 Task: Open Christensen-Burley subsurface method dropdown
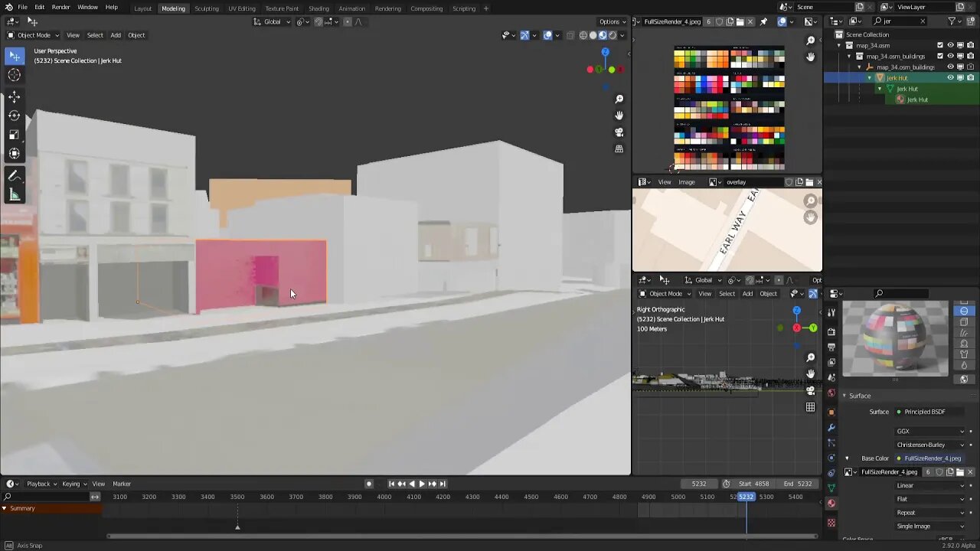[x=931, y=445]
